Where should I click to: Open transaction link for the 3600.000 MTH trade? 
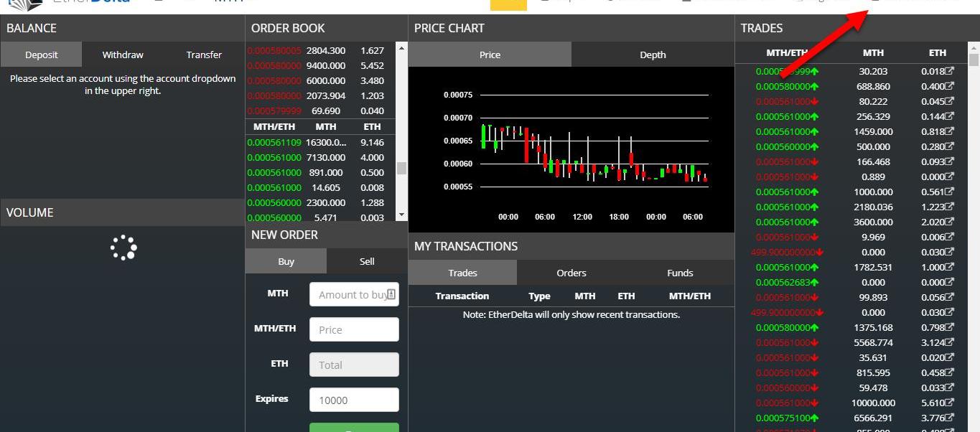pyautogui.click(x=948, y=222)
